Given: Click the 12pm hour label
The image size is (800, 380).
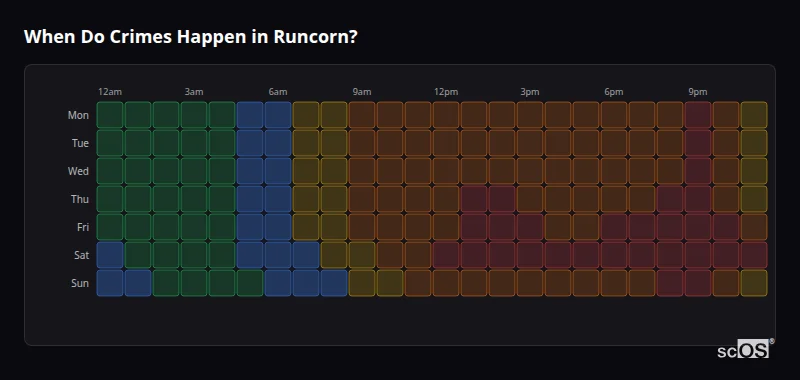Looking at the screenshot, I should click(446, 92).
